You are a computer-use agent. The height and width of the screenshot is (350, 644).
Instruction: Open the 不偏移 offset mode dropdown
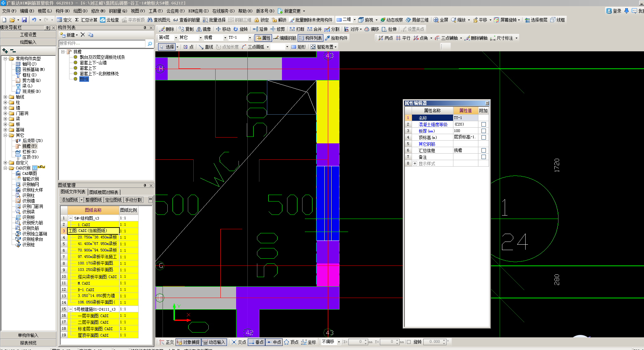pyautogui.click(x=339, y=342)
